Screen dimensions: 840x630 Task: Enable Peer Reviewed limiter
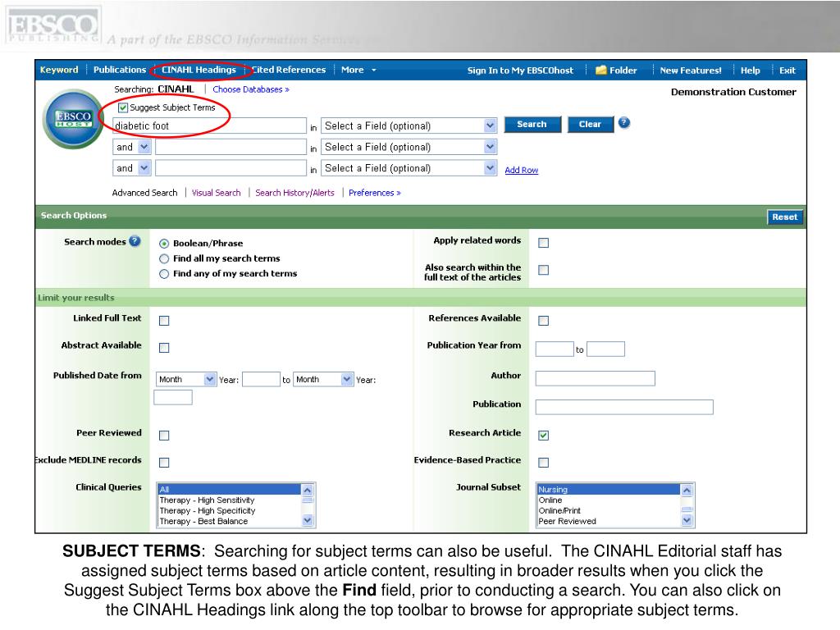pos(164,435)
